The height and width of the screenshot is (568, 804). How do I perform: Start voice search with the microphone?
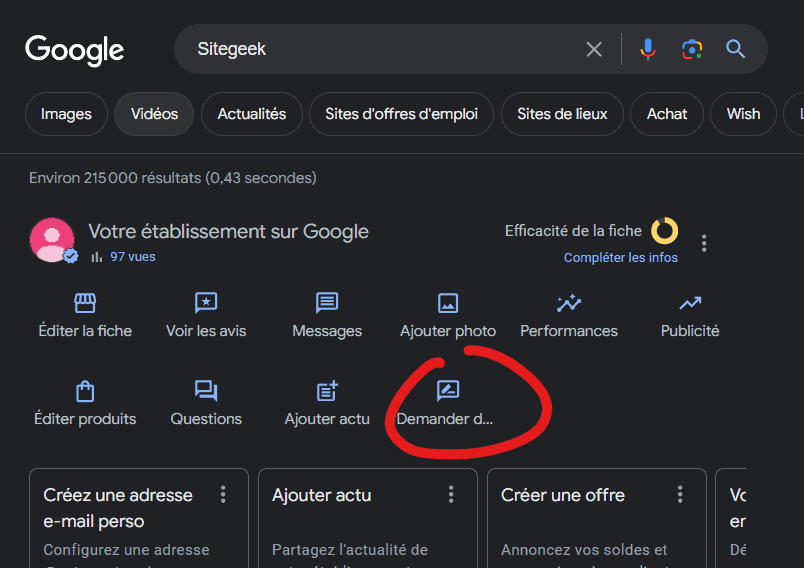[x=648, y=49]
